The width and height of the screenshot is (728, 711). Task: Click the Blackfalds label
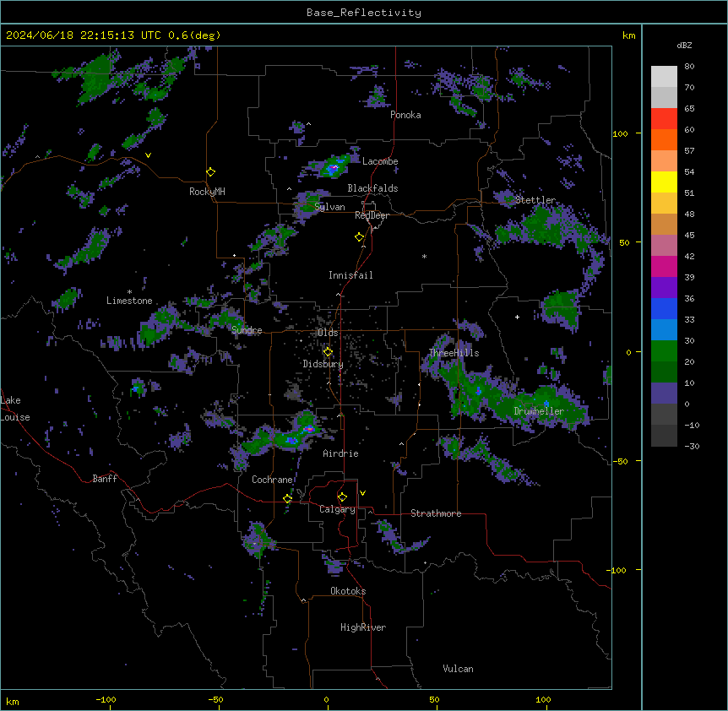coord(372,188)
